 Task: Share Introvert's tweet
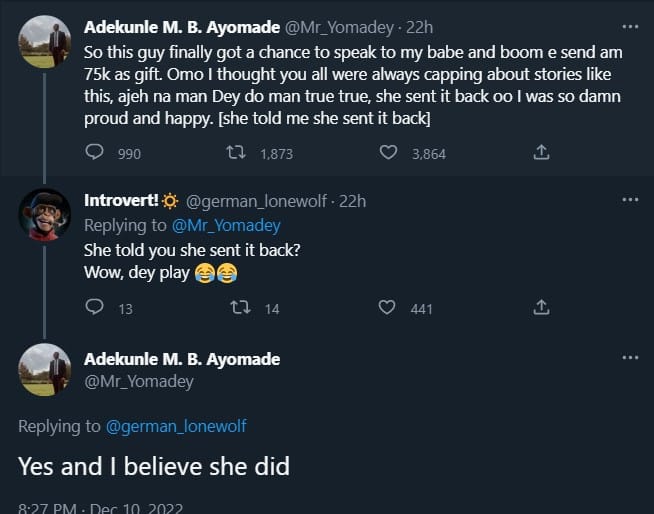pyautogui.click(x=541, y=308)
